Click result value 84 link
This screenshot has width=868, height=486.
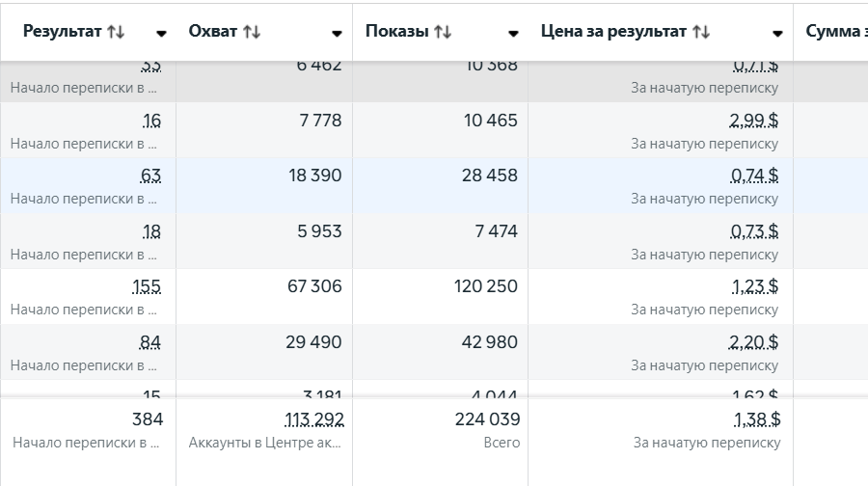pos(151,342)
